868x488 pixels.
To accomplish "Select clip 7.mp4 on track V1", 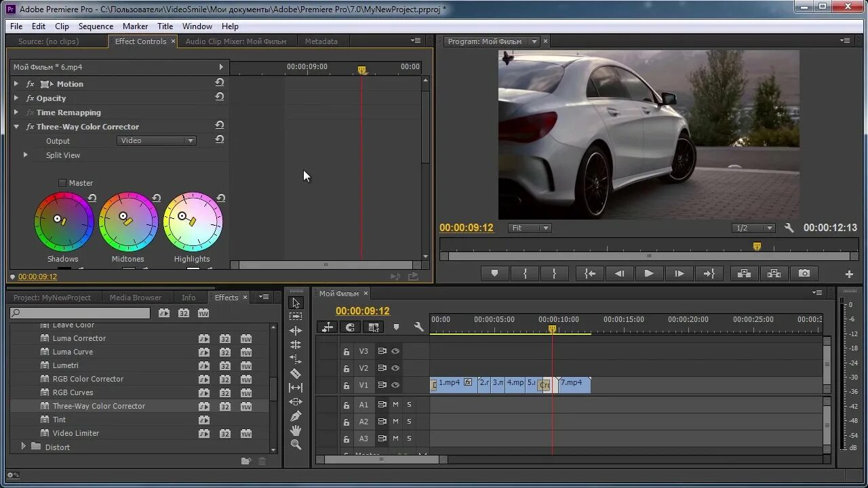I will (x=571, y=383).
